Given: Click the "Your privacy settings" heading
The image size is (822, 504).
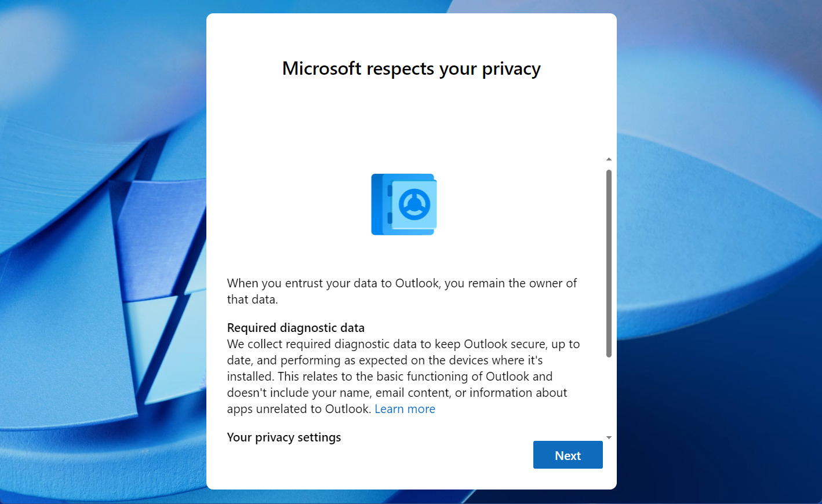Looking at the screenshot, I should coord(284,437).
